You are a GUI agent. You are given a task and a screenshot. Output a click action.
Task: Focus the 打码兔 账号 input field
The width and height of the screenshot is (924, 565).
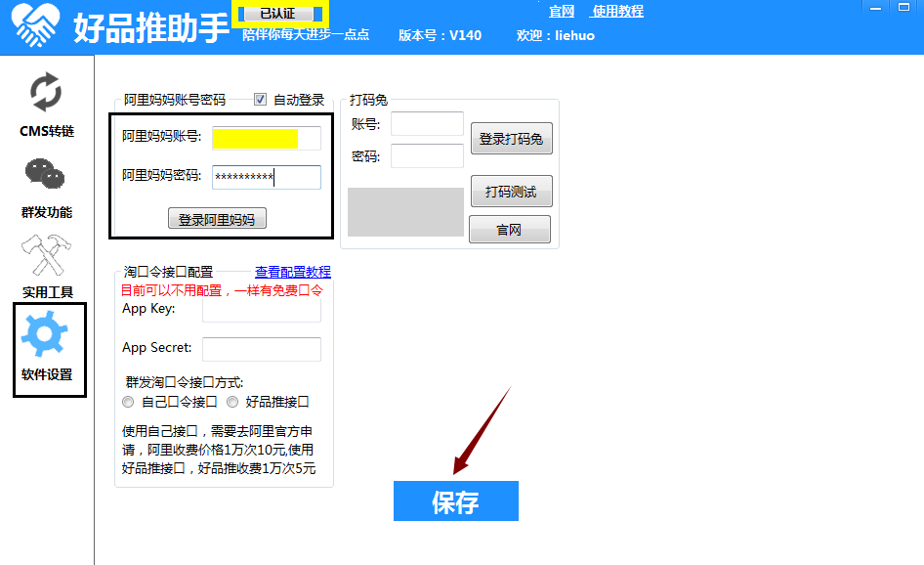pyautogui.click(x=427, y=124)
